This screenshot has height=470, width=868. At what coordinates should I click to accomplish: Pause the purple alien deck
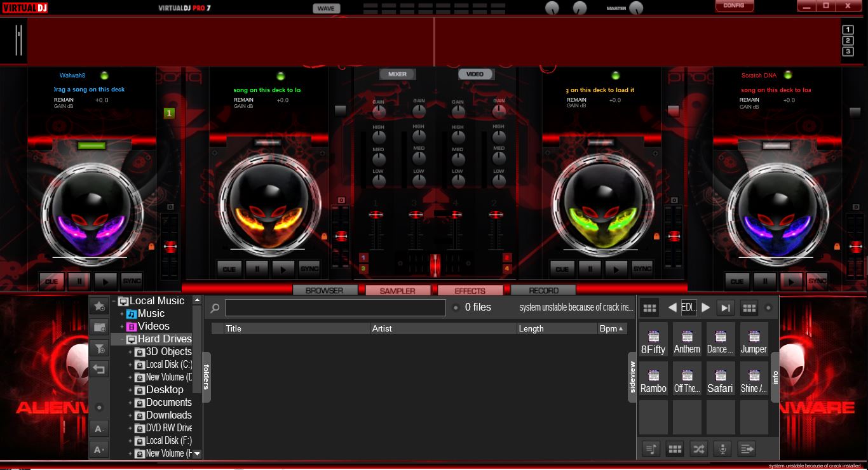tap(79, 281)
